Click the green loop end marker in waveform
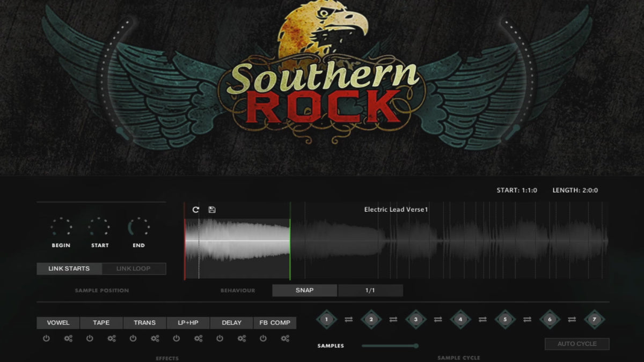The width and height of the screenshot is (644, 362). 290,241
